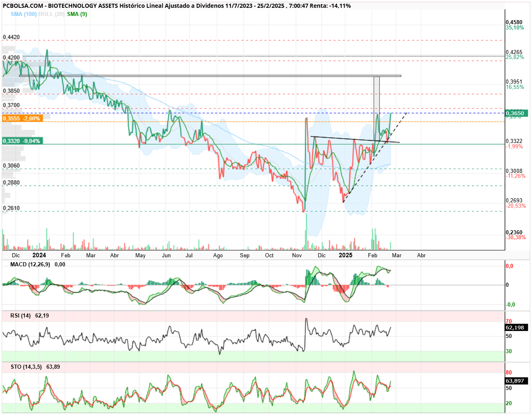
Task: Click the 0,2610 support level label
Action: [x=11, y=208]
